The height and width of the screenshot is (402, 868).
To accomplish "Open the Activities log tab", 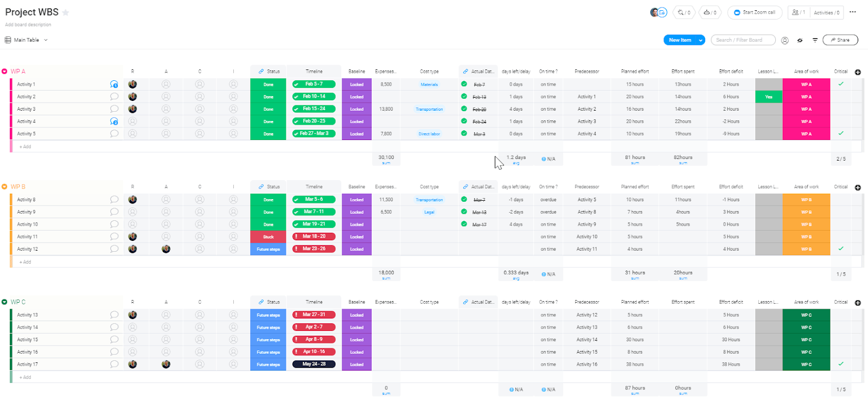I will 826,12.
